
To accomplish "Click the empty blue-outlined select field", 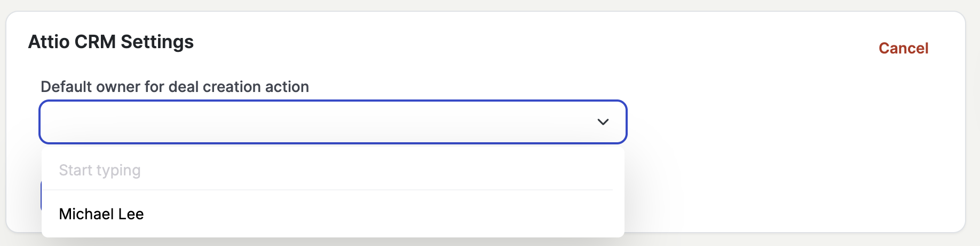I will [320, 122].
